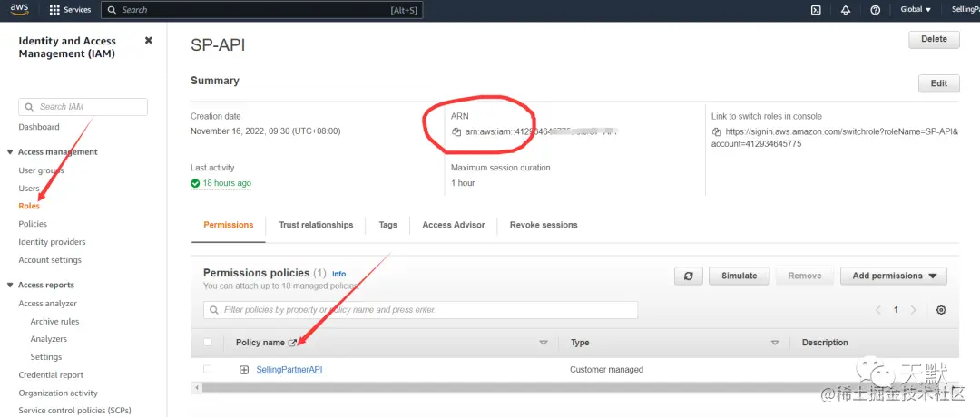The image size is (980, 417).
Task: Open the CloudShell terminal icon
Action: pos(816,10)
